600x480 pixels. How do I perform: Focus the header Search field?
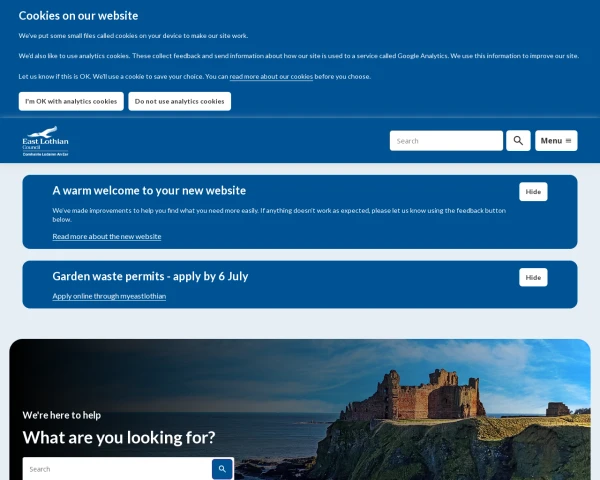coord(446,140)
